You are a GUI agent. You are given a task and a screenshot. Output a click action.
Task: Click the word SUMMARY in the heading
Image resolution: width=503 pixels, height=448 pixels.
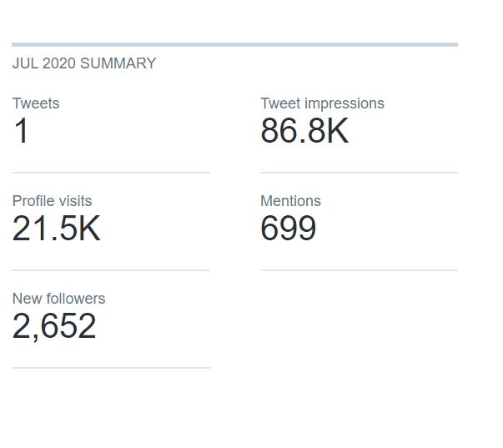(118, 63)
